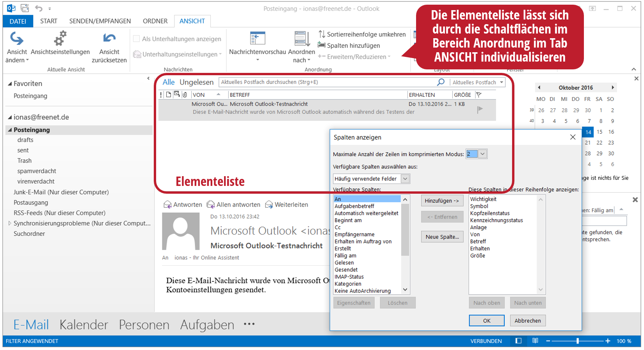Select Aufgabenbetreff in available columns
The width and height of the screenshot is (644, 350).
coord(354,206)
